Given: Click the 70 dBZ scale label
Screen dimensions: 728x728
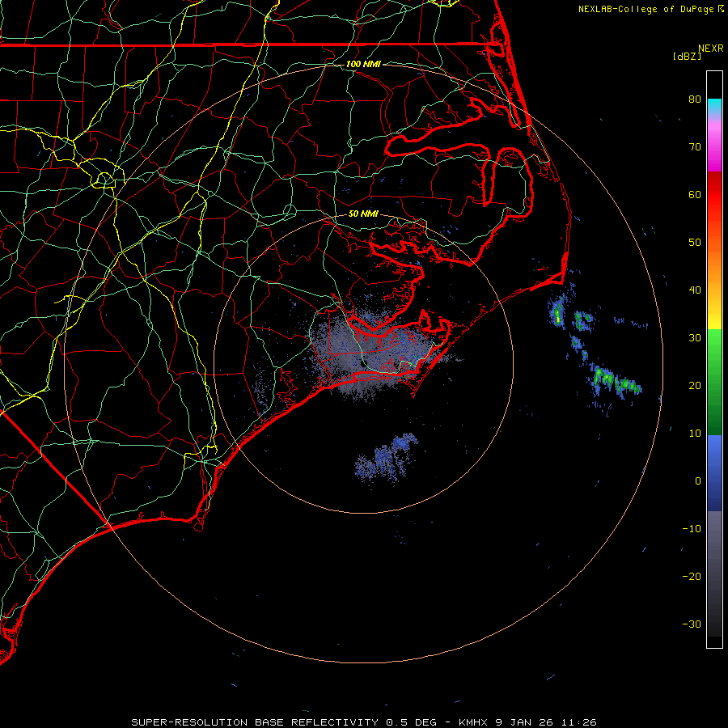Looking at the screenshot, I should (695, 146).
